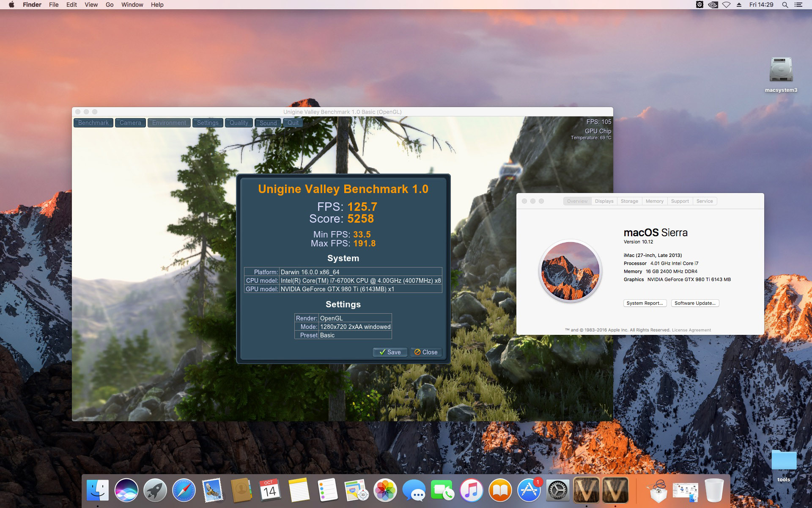
Task: Open the Finder Go menu
Action: [x=110, y=5]
